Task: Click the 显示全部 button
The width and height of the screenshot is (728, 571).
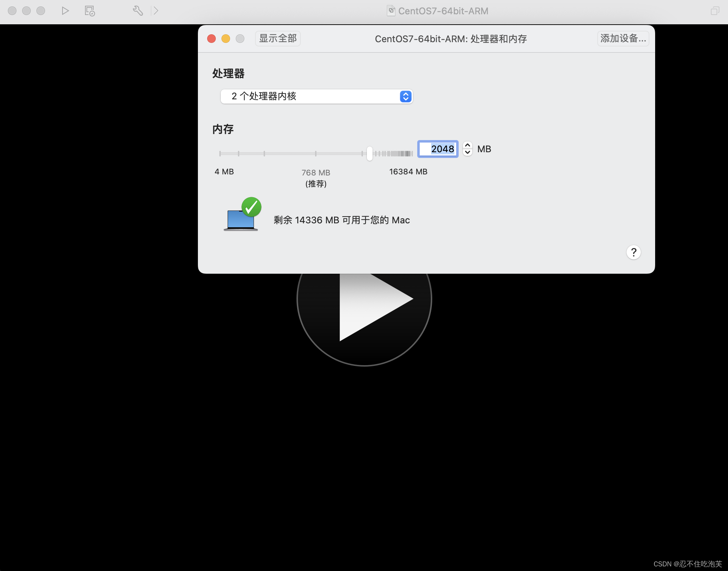Action: coord(278,39)
